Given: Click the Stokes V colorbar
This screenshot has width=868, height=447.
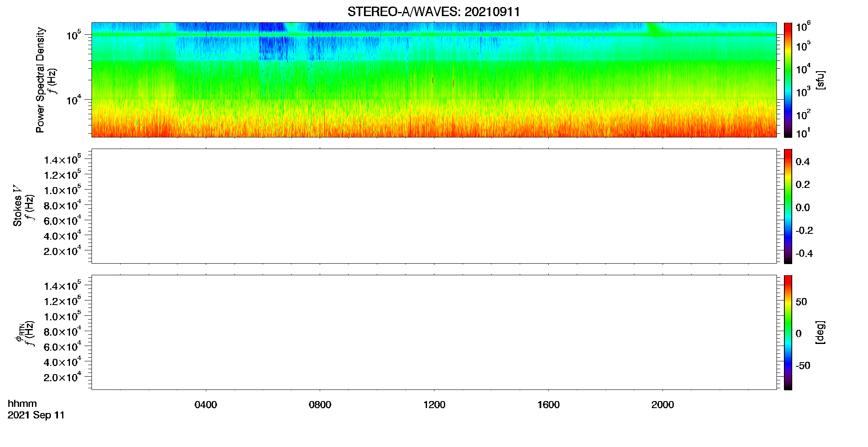Looking at the screenshot, I should [x=788, y=206].
